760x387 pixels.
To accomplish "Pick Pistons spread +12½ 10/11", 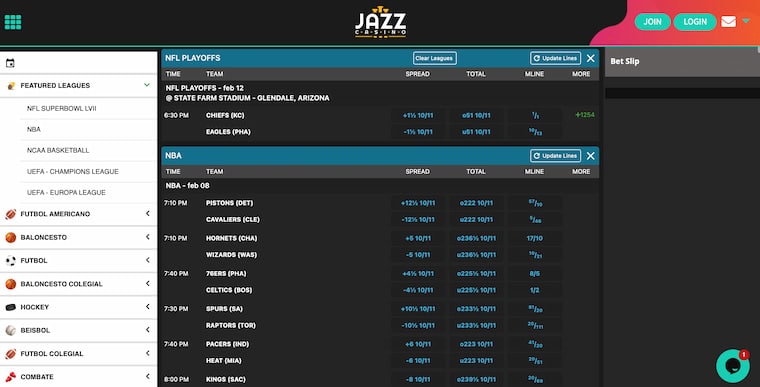I will point(418,203).
